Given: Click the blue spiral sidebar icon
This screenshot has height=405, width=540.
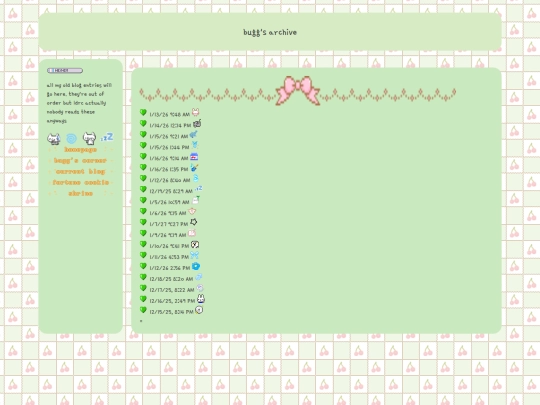Looking at the screenshot, I should tap(72, 139).
